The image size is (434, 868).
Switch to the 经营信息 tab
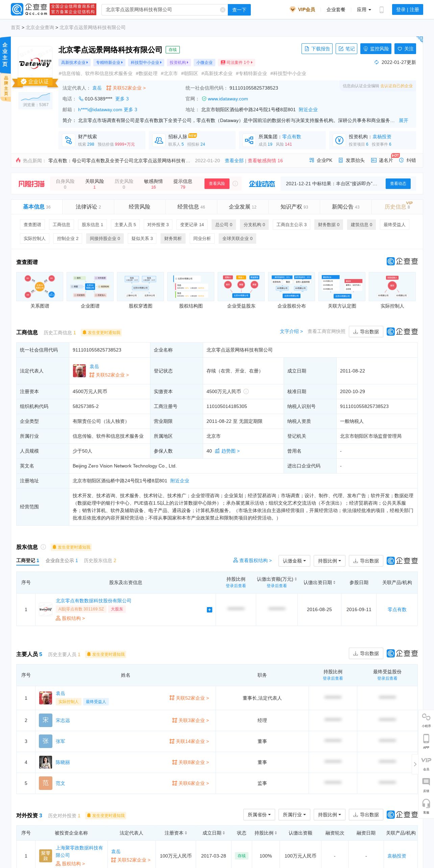tap(191, 207)
